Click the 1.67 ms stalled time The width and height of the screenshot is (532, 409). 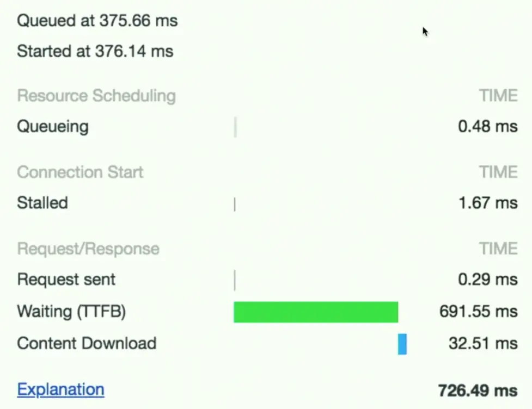point(488,203)
